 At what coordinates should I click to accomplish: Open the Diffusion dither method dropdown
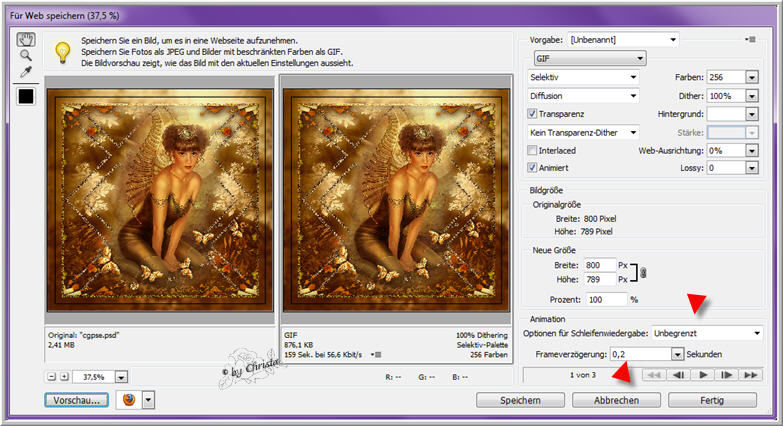[583, 95]
